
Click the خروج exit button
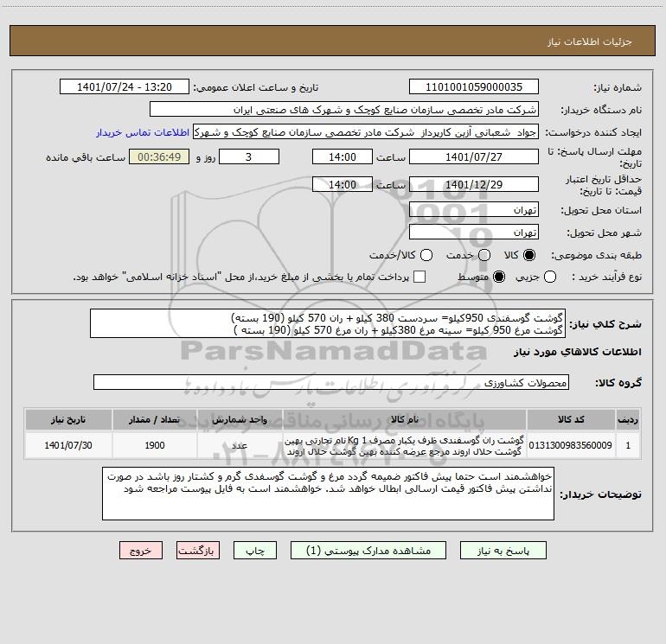tap(141, 551)
